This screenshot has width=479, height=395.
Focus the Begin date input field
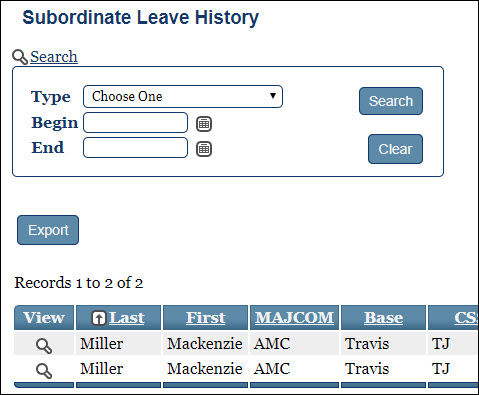(x=135, y=123)
